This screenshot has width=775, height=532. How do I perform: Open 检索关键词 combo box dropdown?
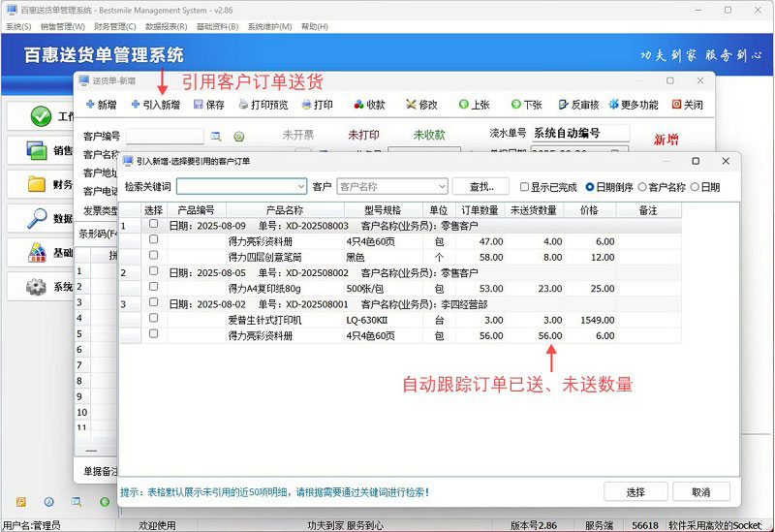click(301, 186)
